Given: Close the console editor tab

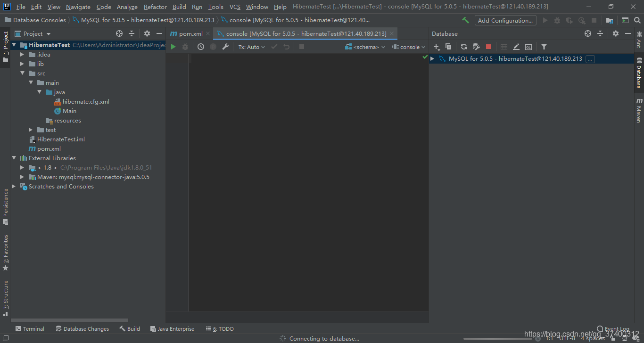Looking at the screenshot, I should 392,33.
